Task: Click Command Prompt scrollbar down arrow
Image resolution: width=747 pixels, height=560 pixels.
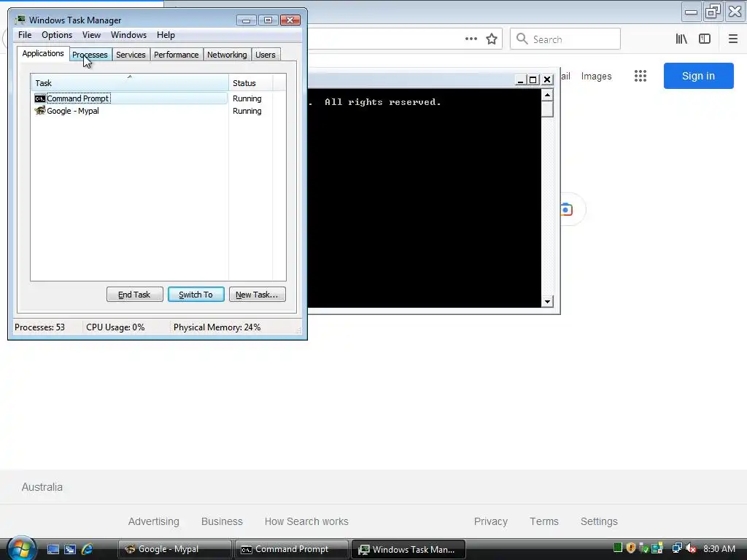Action: (x=547, y=301)
